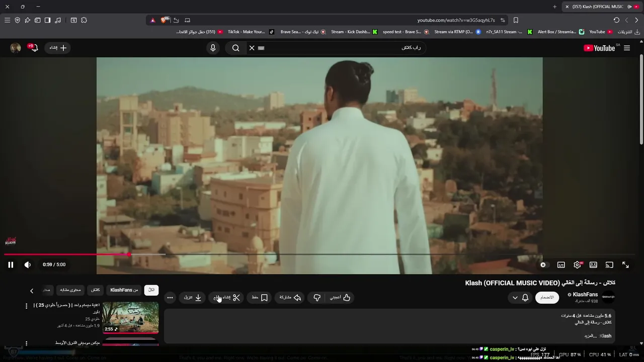Click the Clip scissors button

[226, 298]
